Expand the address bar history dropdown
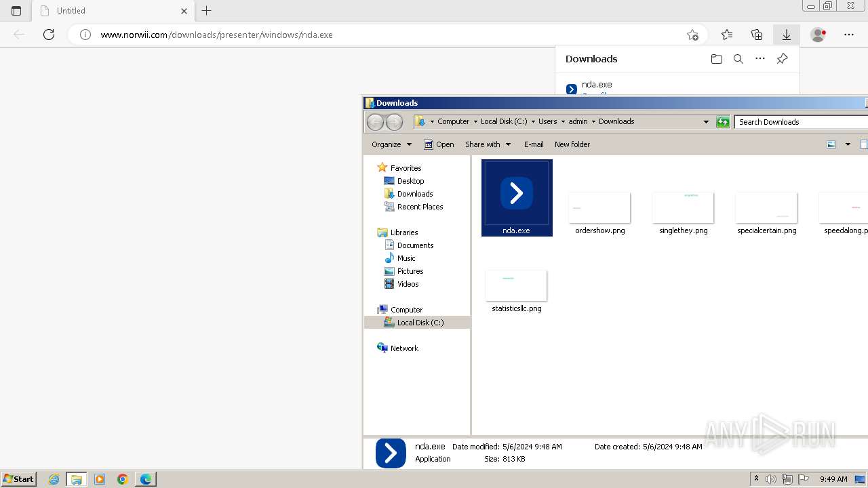 pyautogui.click(x=706, y=122)
